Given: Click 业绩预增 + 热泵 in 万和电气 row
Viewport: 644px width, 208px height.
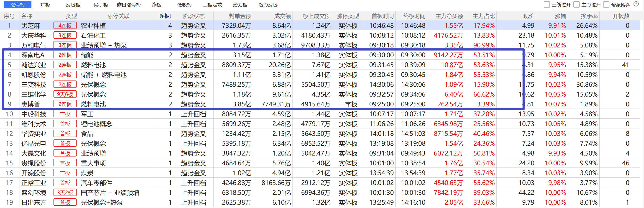Looking at the screenshot, I should pos(104,45).
